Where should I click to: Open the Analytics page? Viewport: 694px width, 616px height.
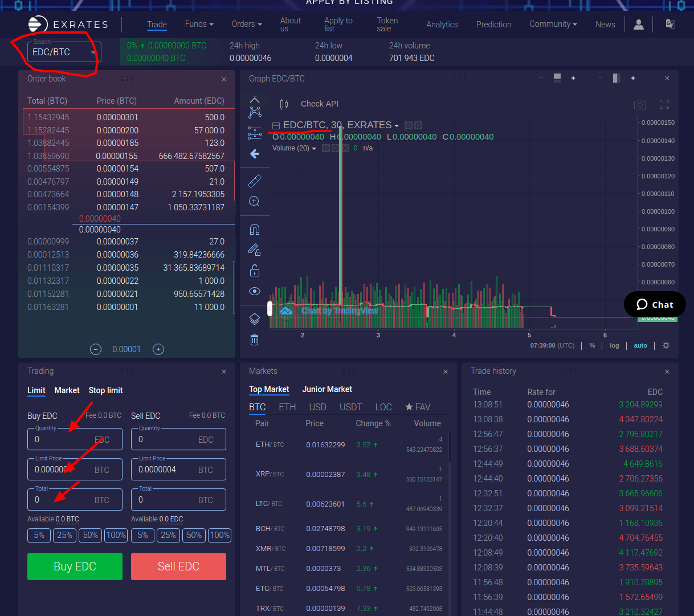point(442,25)
